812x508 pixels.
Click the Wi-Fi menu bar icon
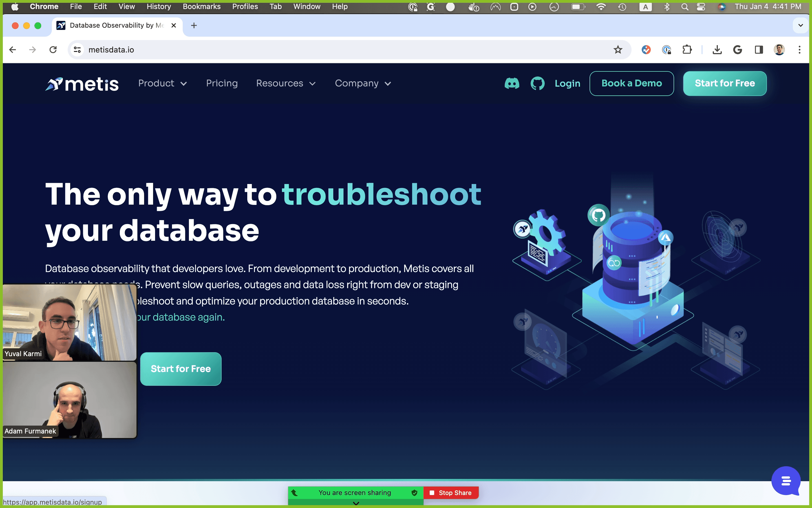click(x=601, y=7)
